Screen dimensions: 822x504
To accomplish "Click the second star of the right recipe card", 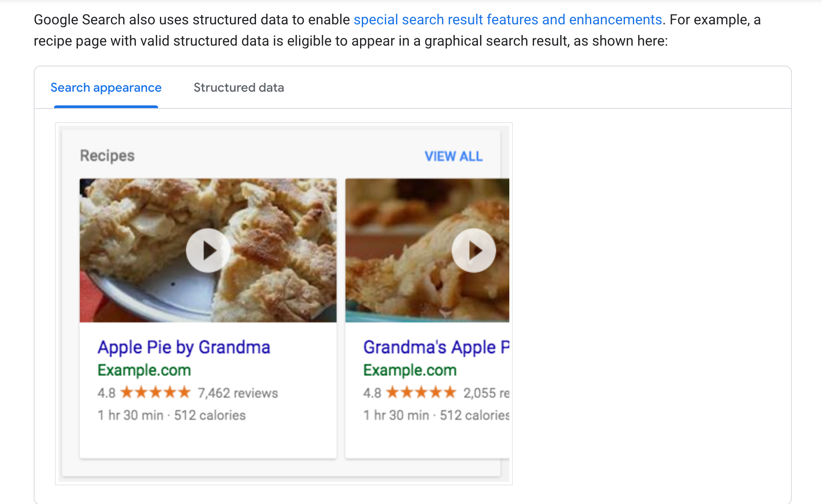I will [407, 392].
